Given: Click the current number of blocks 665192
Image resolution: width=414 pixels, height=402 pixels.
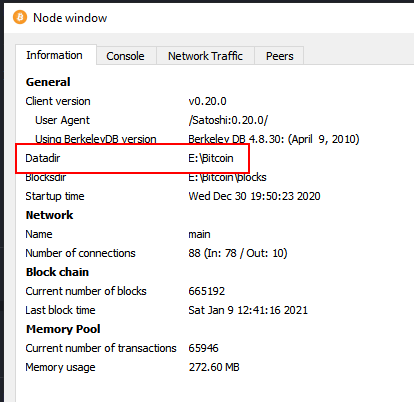Looking at the screenshot, I should (207, 291).
